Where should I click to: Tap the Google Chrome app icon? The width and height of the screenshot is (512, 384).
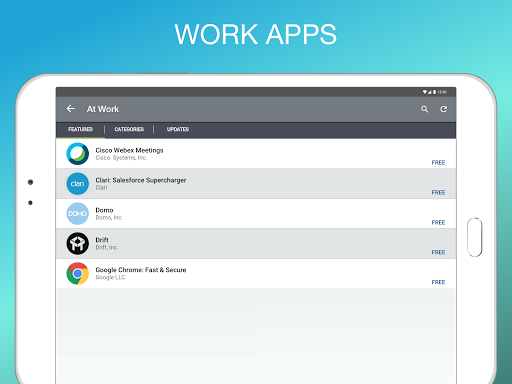(78, 274)
